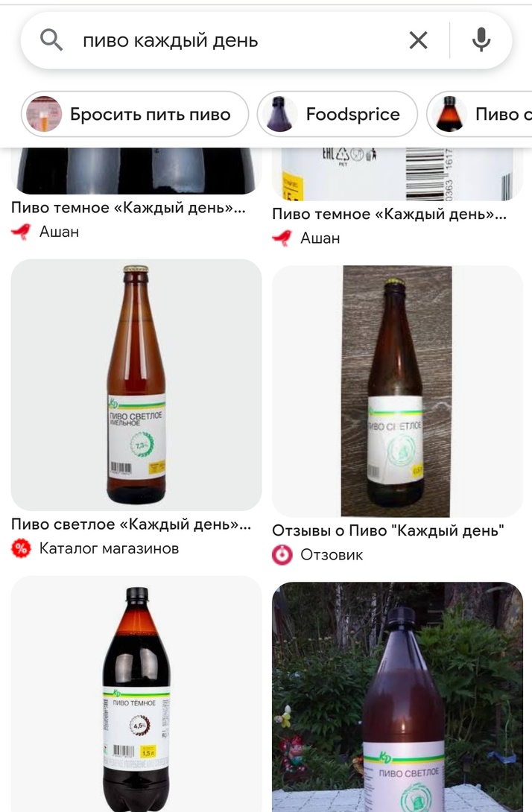
Task: Click inside the search text field
Action: (x=238, y=40)
